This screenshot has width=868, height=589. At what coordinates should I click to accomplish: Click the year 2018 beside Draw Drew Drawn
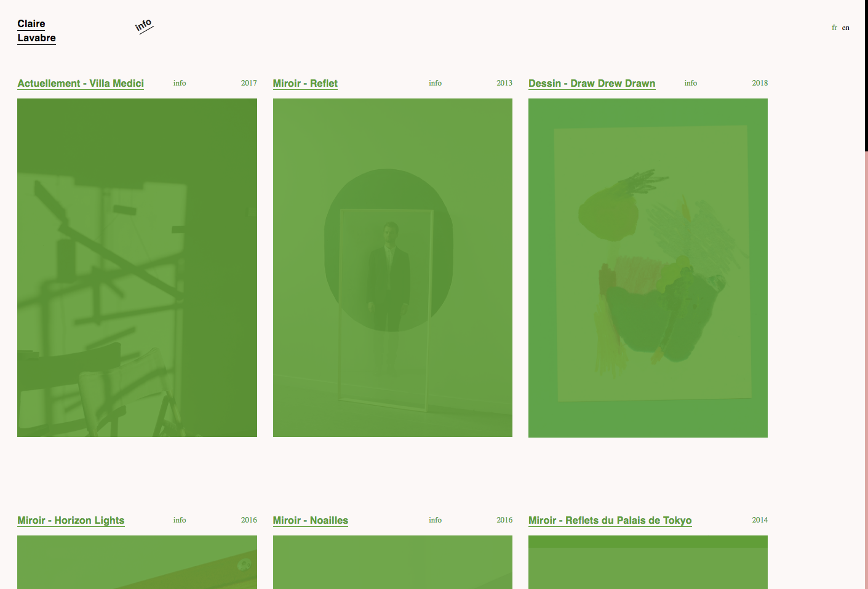click(760, 83)
